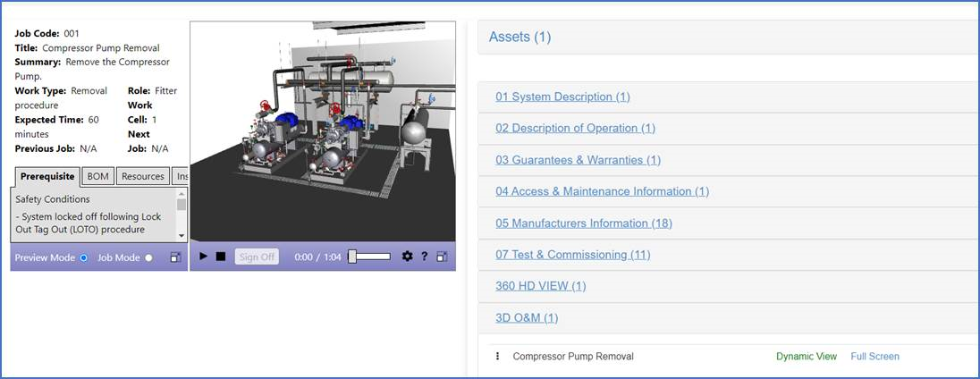The height and width of the screenshot is (379, 980).
Task: Expand the 3D viewer to fullscreen icon
Action: tap(442, 257)
